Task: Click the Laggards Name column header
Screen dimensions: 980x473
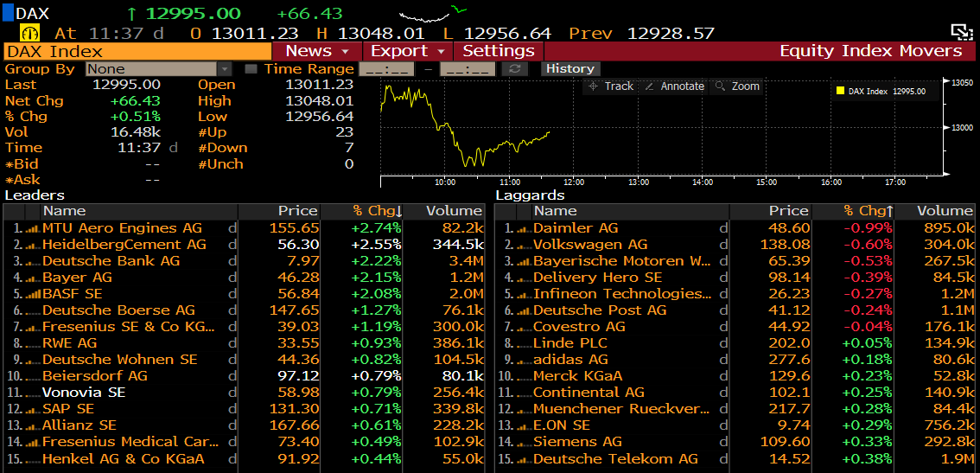Action: pyautogui.click(x=630, y=212)
